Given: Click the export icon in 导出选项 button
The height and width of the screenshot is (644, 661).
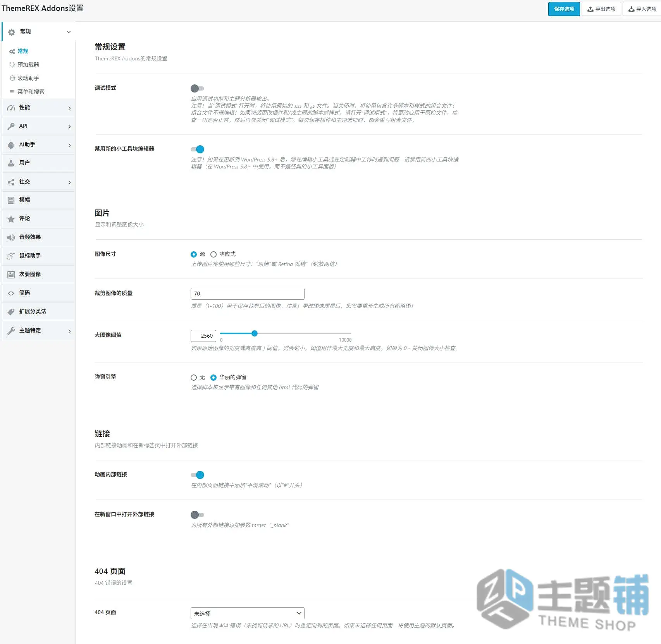Looking at the screenshot, I should tap(590, 9).
